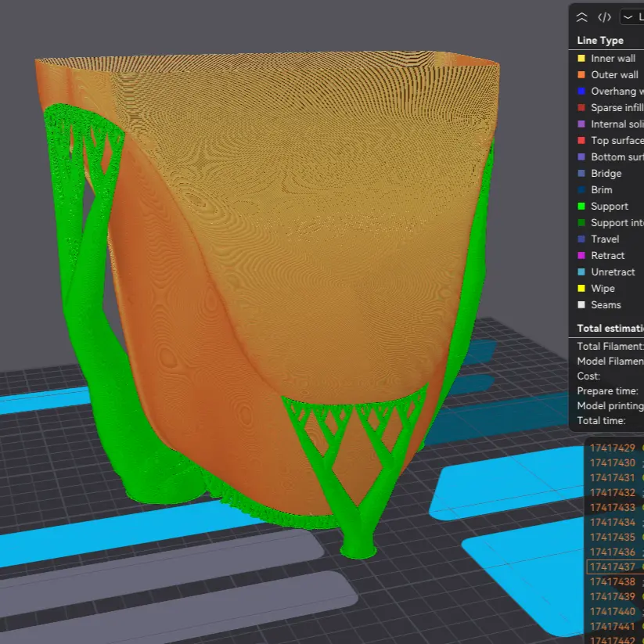The image size is (644, 644).
Task: Toggle the Brim swatch icon
Action: (581, 189)
